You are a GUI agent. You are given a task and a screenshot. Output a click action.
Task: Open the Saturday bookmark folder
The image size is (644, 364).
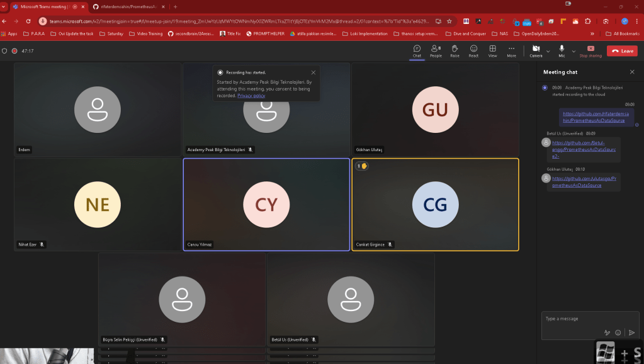click(x=111, y=33)
